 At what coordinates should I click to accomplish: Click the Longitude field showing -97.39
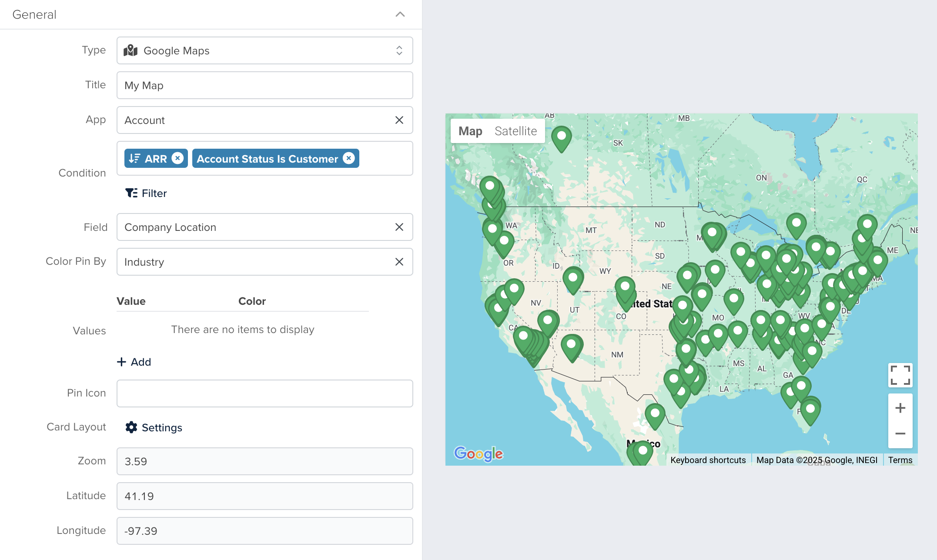pos(264,530)
